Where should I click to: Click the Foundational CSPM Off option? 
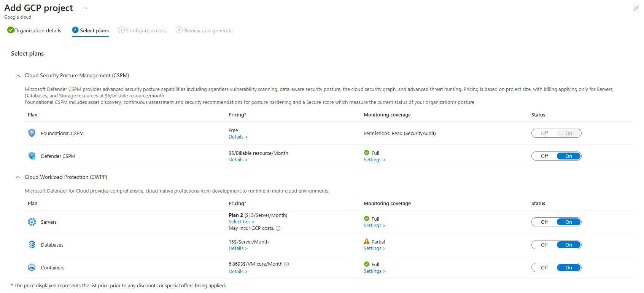pos(544,133)
